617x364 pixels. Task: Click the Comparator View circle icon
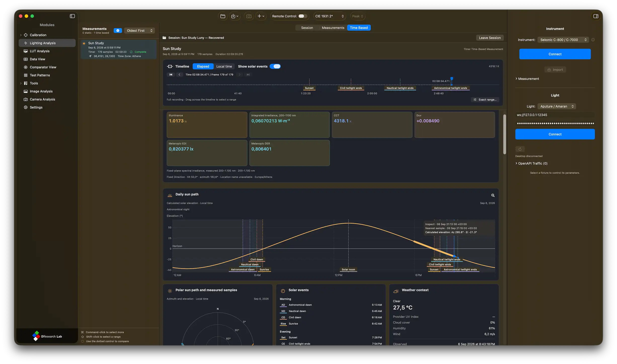[26, 67]
